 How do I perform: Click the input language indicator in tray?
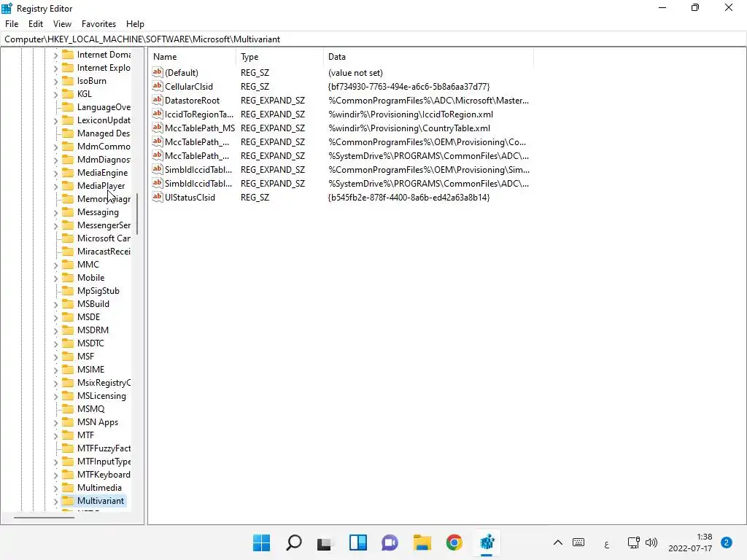coord(606,544)
